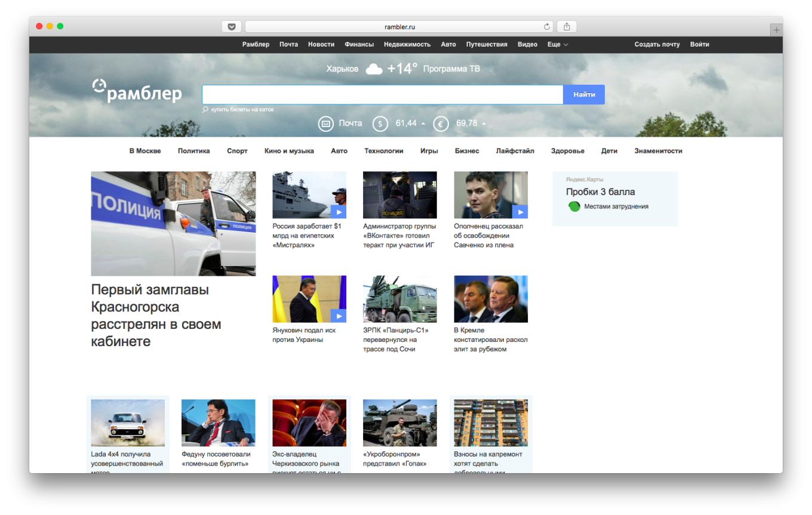The height and width of the screenshot is (515, 812).
Task: Open Пробки 3 балла traffic widget
Action: (601, 192)
